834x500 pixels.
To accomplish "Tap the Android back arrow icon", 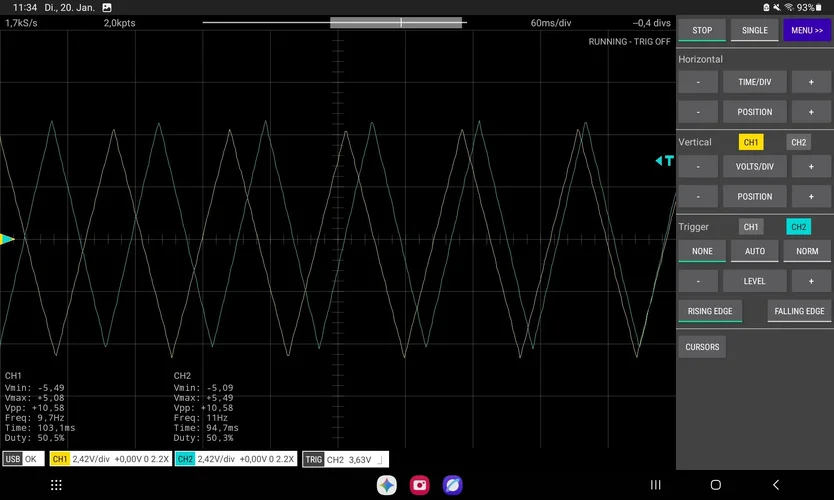I will click(775, 485).
